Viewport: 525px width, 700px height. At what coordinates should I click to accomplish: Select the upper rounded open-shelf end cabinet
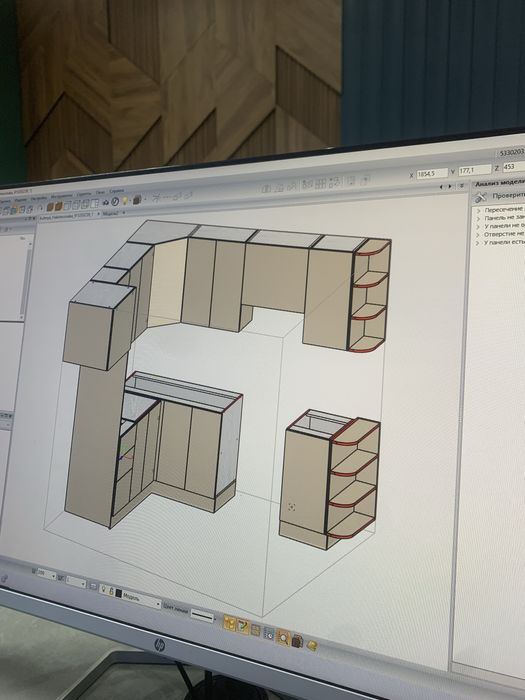coord(369,296)
